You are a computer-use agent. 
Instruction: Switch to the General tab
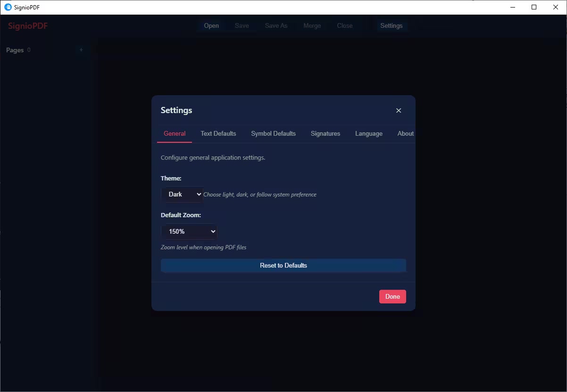tap(175, 134)
